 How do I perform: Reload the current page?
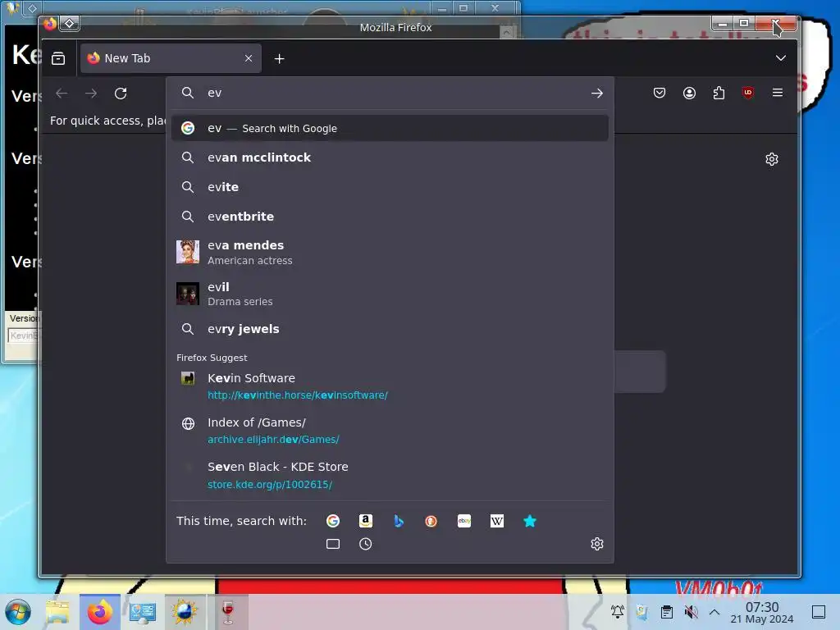pyautogui.click(x=121, y=94)
